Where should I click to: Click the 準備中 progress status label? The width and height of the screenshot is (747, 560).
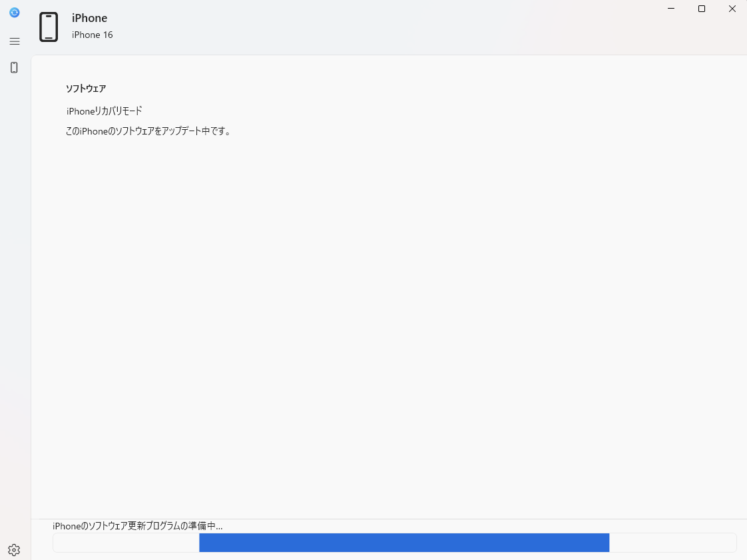point(137,526)
